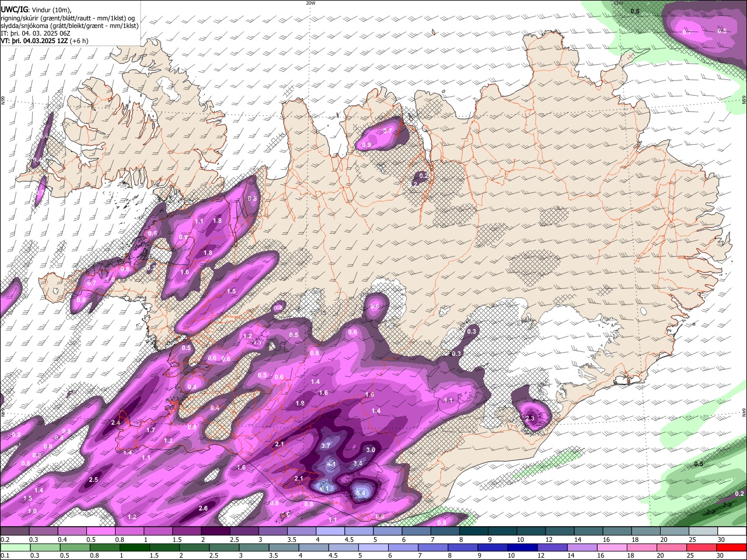Click the 'IT: þri. 04. 03. 2025 06Z' line

(x=36, y=33)
